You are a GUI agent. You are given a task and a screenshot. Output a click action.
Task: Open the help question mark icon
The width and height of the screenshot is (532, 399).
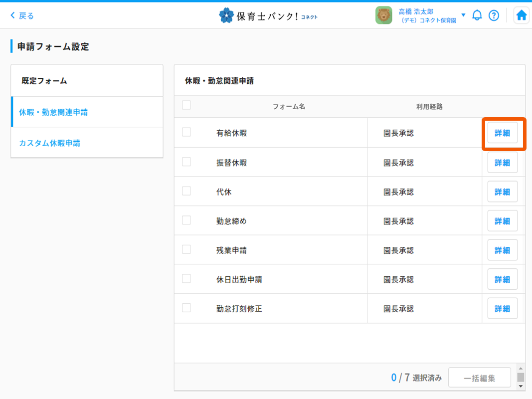494,15
